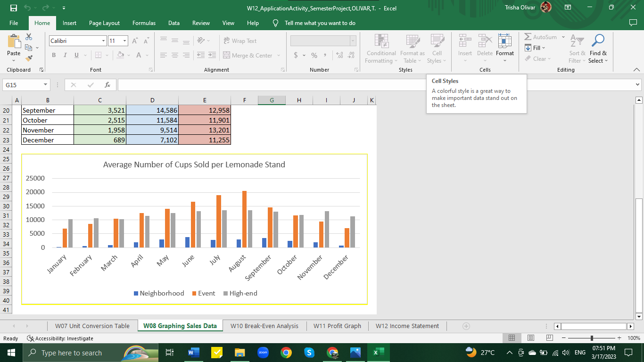Click the Clear button in Editing

538,59
